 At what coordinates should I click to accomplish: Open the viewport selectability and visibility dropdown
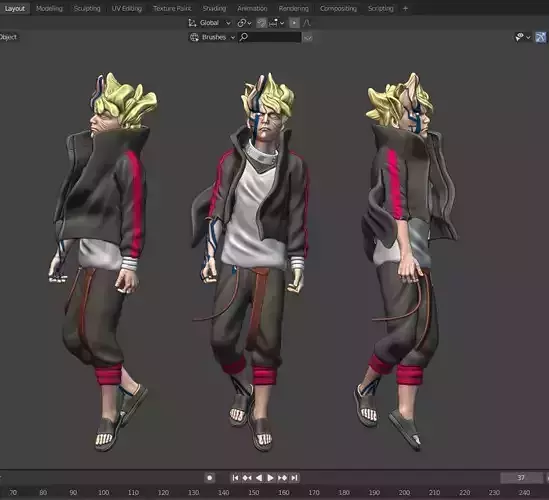click(522, 37)
